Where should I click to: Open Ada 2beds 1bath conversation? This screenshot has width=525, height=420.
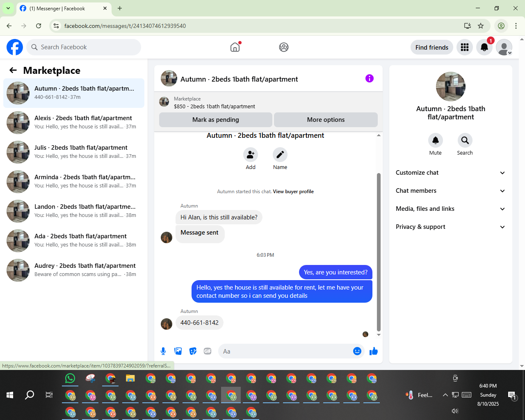[x=74, y=241]
